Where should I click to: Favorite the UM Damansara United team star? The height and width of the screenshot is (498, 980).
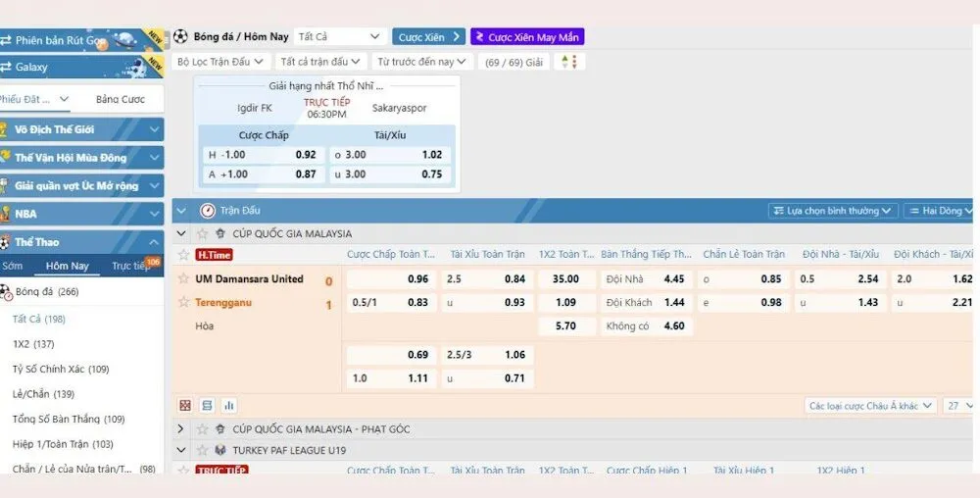pos(182,279)
